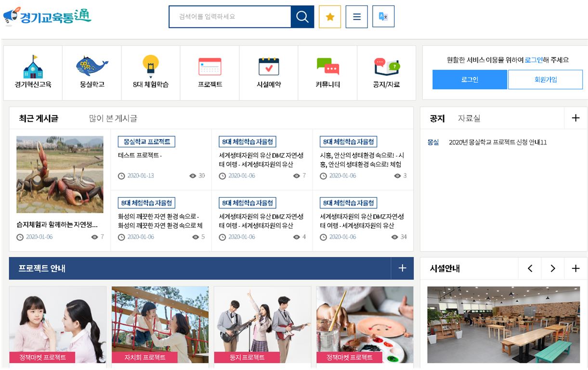Expand 프로젝트 안내 section plus button

(402, 268)
